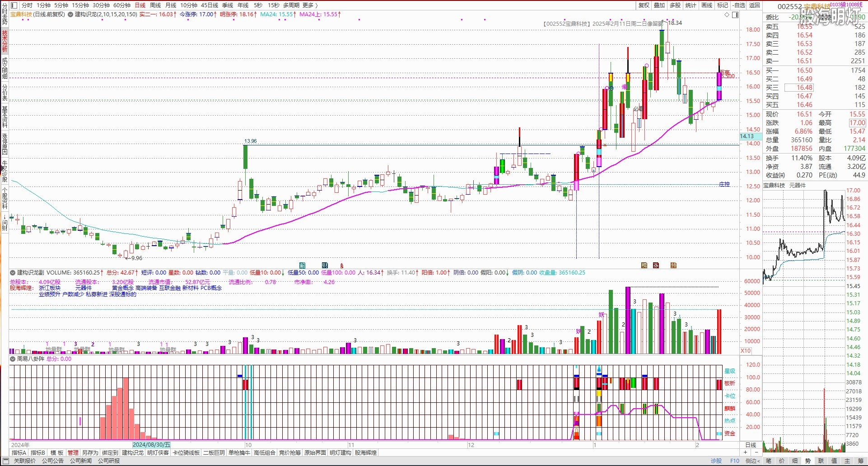868x466 pixels.
Task: Select the 明灯侠客 indicator template tab
Action: click(x=158, y=452)
